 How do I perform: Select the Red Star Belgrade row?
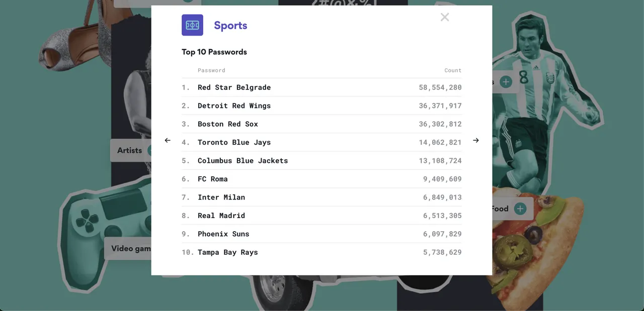tap(321, 87)
